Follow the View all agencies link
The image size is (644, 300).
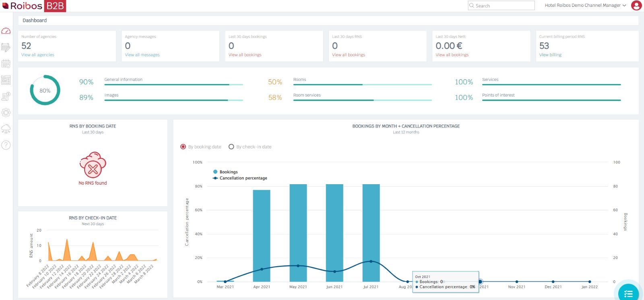pyautogui.click(x=37, y=55)
